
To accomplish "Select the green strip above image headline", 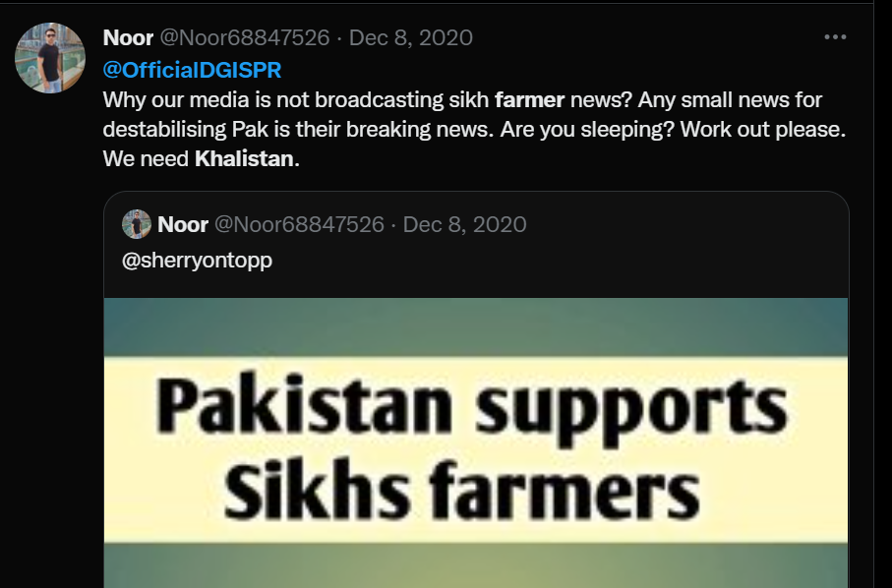I will pyautogui.click(x=476, y=327).
